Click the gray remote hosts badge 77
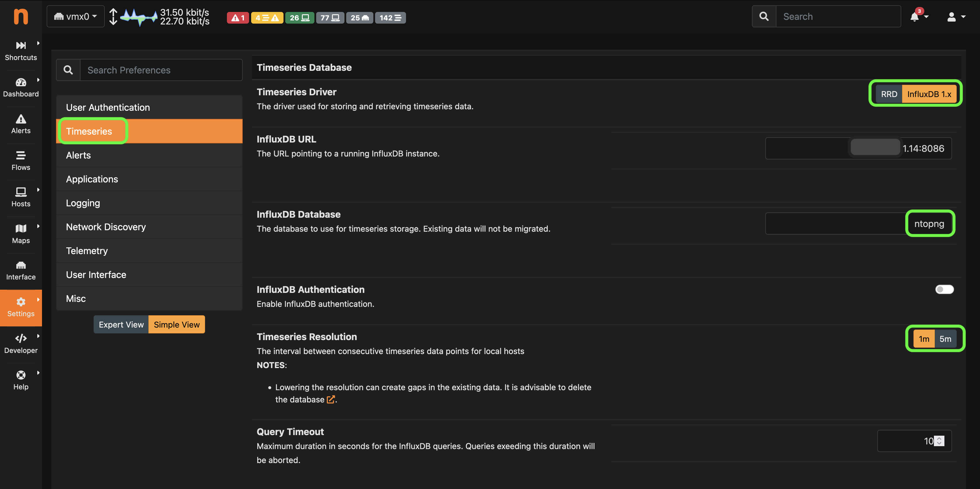 click(330, 17)
